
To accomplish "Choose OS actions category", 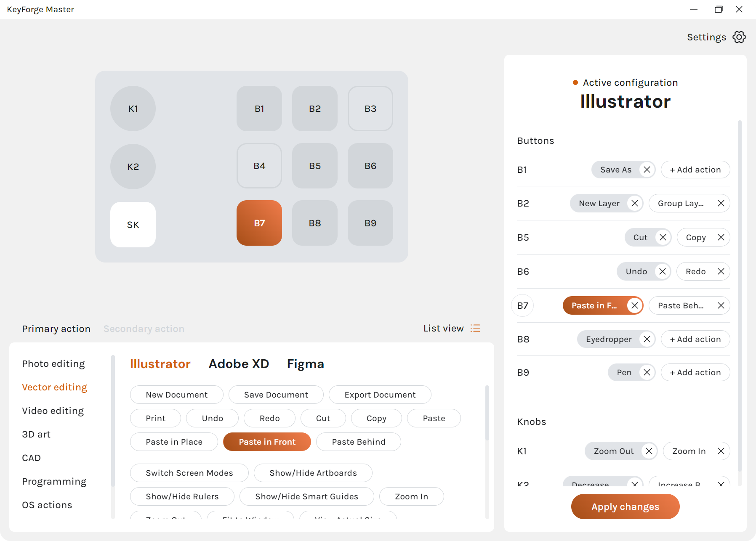I will [47, 505].
